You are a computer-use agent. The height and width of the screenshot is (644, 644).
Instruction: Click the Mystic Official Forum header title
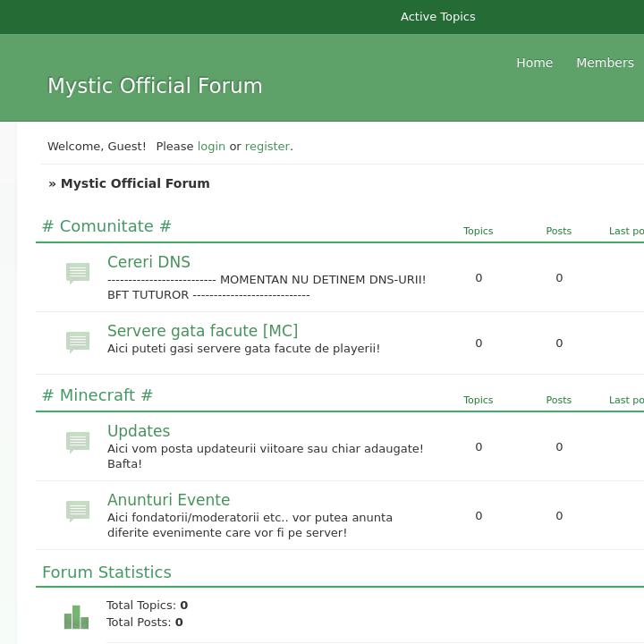(155, 86)
